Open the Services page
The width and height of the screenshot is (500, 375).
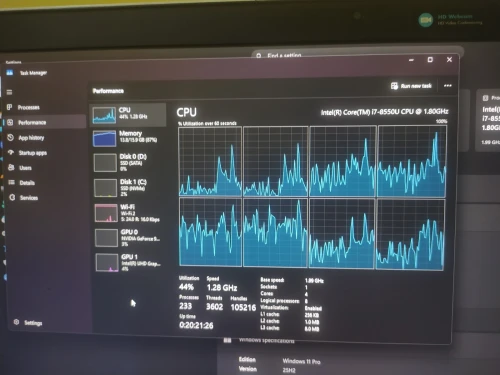point(29,198)
